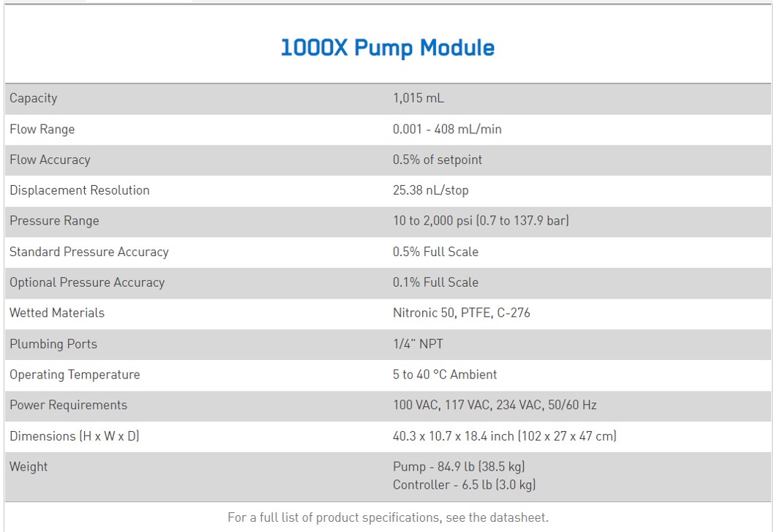Select the Flow Range label
This screenshot has height=532, width=777.
click(42, 130)
